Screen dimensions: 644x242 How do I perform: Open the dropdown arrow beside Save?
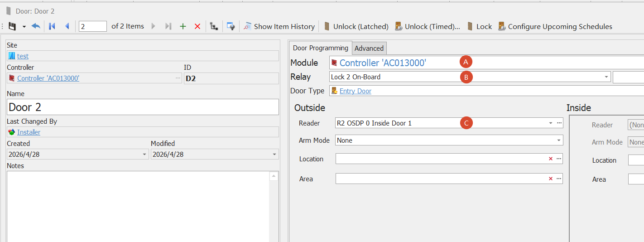[24, 27]
